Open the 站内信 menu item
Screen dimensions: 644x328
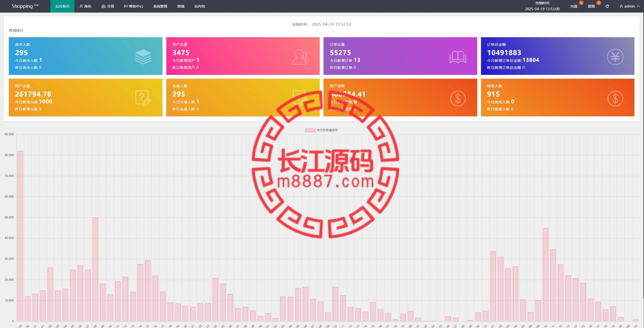[x=199, y=6]
